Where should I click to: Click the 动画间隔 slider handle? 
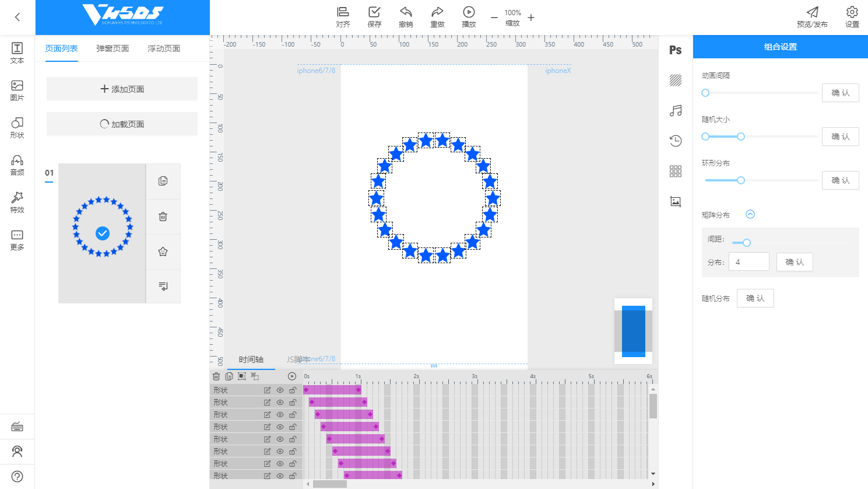[705, 93]
